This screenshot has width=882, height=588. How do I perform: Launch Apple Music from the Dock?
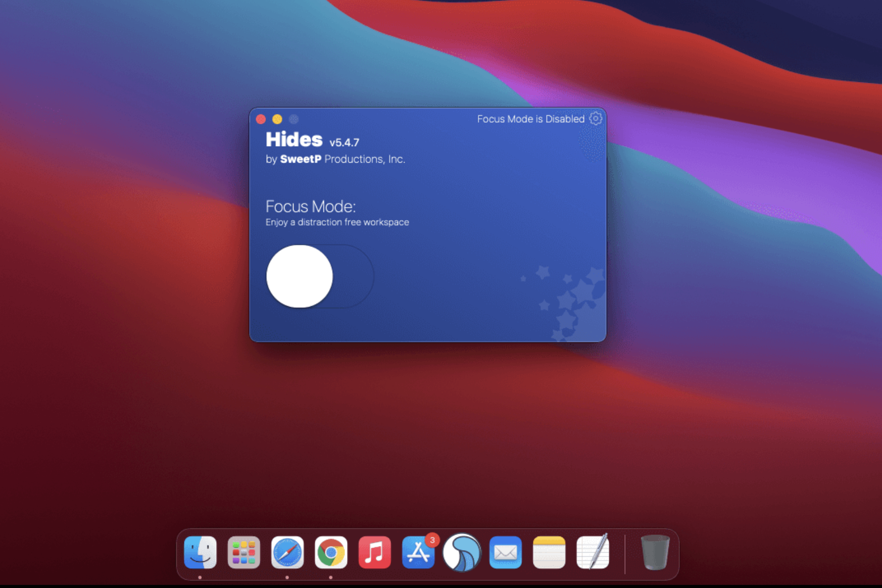pyautogui.click(x=375, y=552)
